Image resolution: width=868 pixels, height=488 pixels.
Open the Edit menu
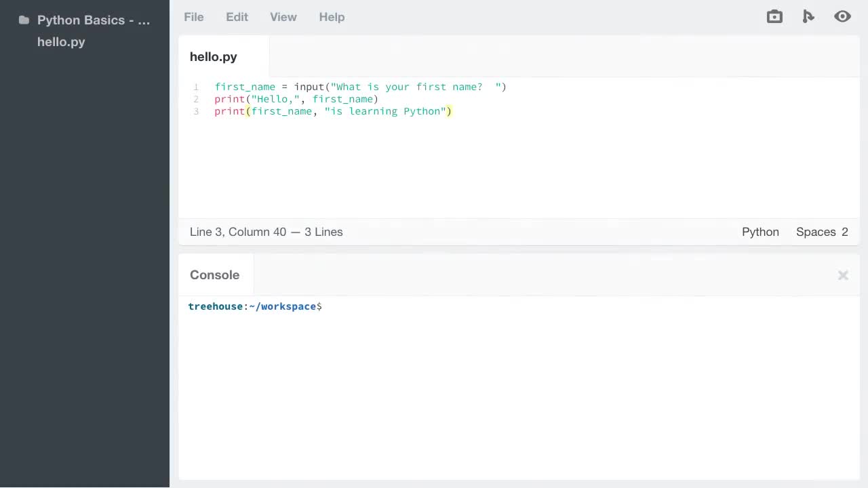[x=237, y=17]
